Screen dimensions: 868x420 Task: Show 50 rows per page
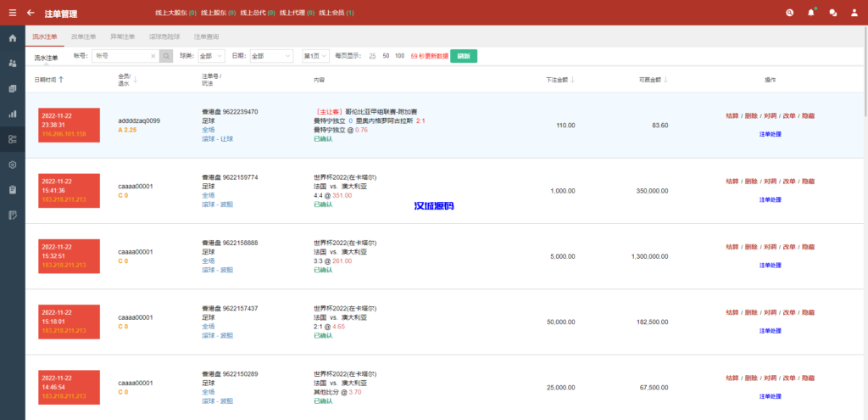pyautogui.click(x=386, y=56)
